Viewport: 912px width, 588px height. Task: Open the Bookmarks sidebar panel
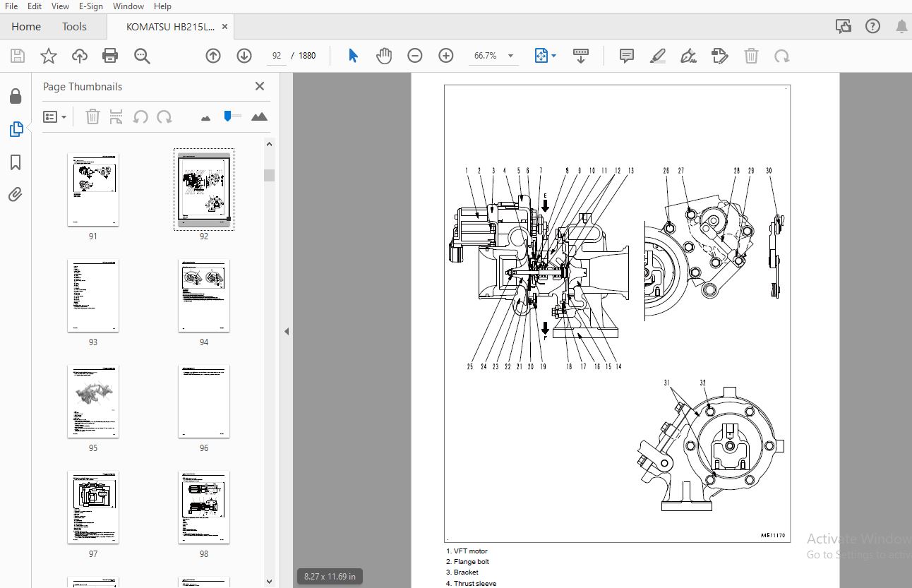[x=16, y=163]
